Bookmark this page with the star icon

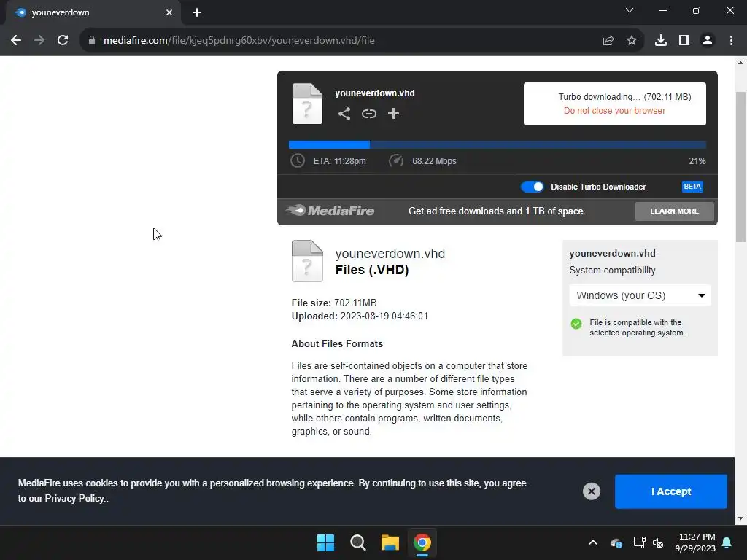(x=632, y=41)
